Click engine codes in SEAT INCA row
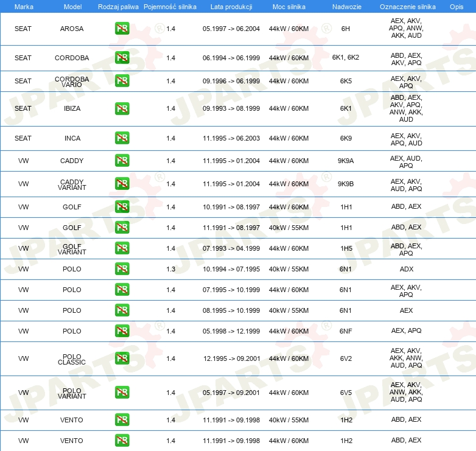 (406, 139)
